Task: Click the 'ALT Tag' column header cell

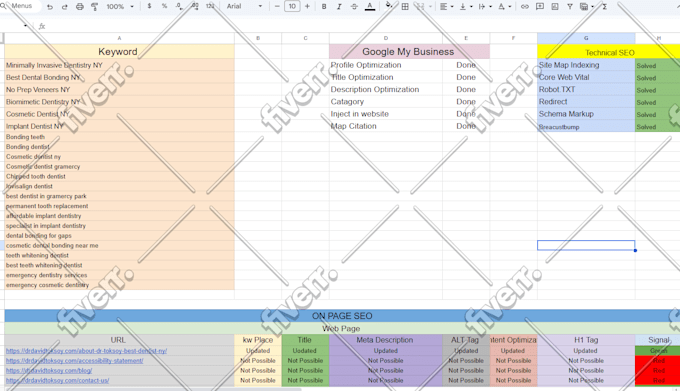Action: 466,340
